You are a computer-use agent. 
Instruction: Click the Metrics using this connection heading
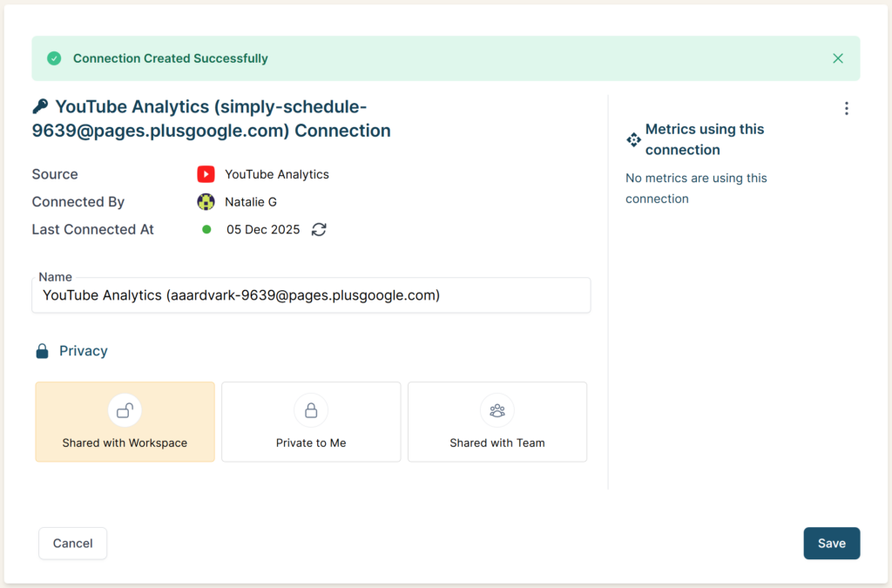704,139
